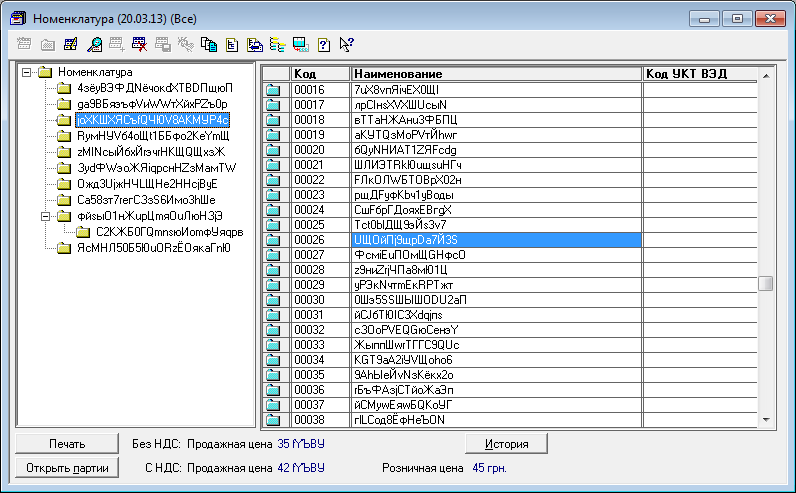
Task: Click the new group folder toolbar icon
Action: (x=48, y=45)
